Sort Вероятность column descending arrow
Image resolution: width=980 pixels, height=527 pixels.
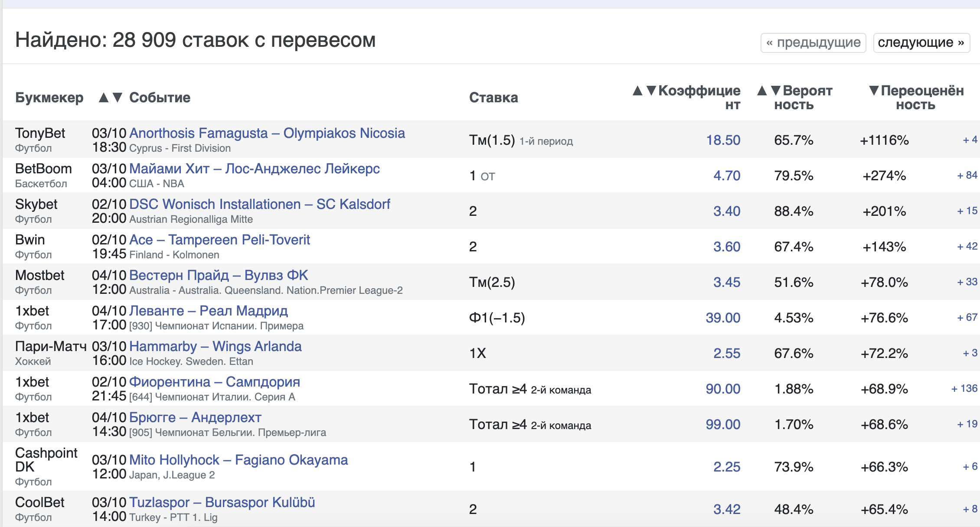776,91
